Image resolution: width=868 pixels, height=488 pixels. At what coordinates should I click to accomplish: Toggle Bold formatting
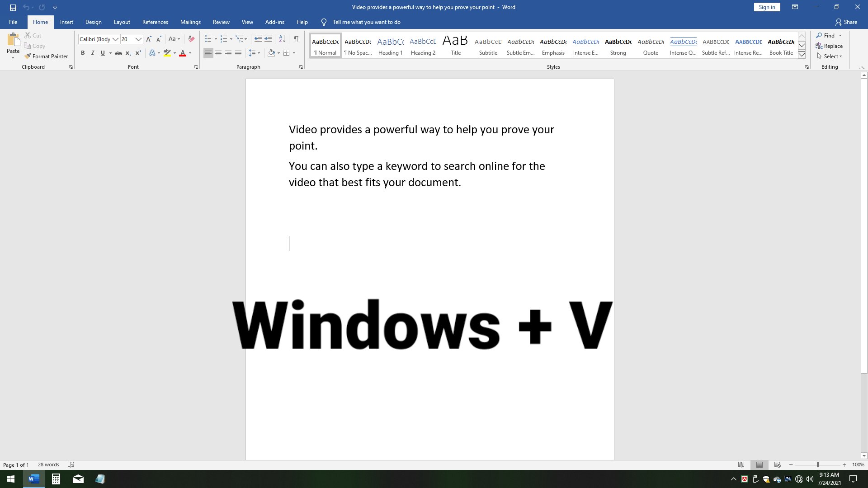(x=83, y=53)
